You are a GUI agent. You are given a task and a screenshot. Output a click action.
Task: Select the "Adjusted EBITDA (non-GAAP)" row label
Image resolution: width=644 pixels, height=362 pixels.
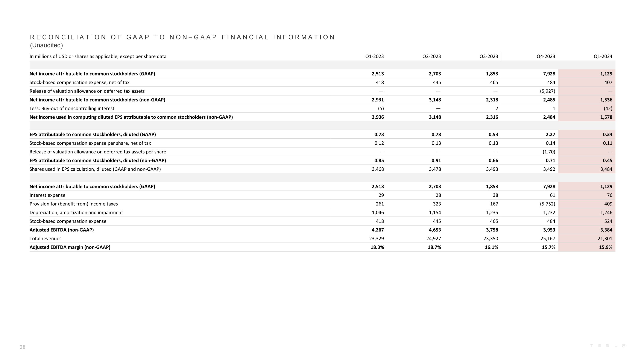point(61,230)
